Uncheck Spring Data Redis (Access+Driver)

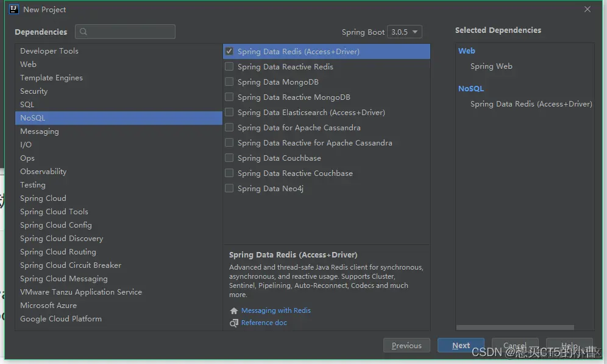click(229, 51)
